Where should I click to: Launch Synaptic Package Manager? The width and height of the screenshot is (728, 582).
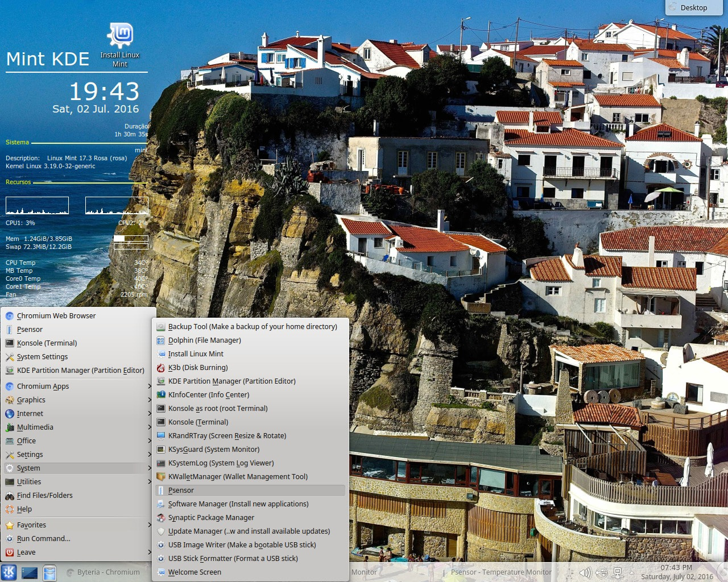211,518
